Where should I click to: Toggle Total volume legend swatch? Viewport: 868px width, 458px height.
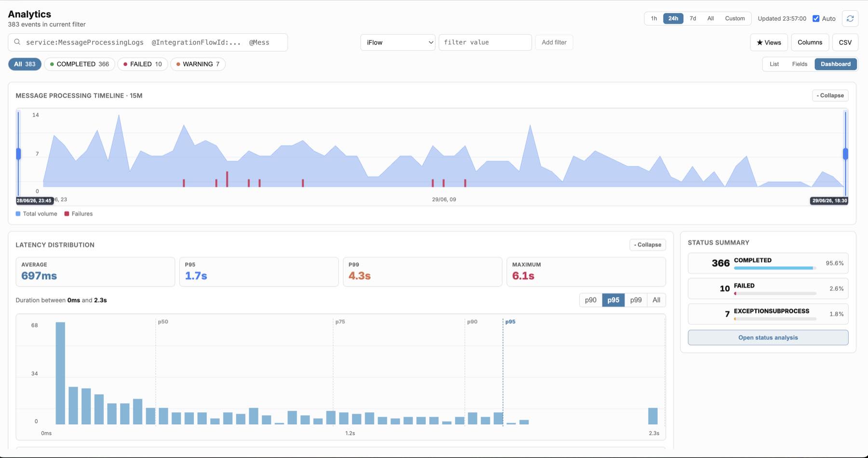tap(18, 214)
